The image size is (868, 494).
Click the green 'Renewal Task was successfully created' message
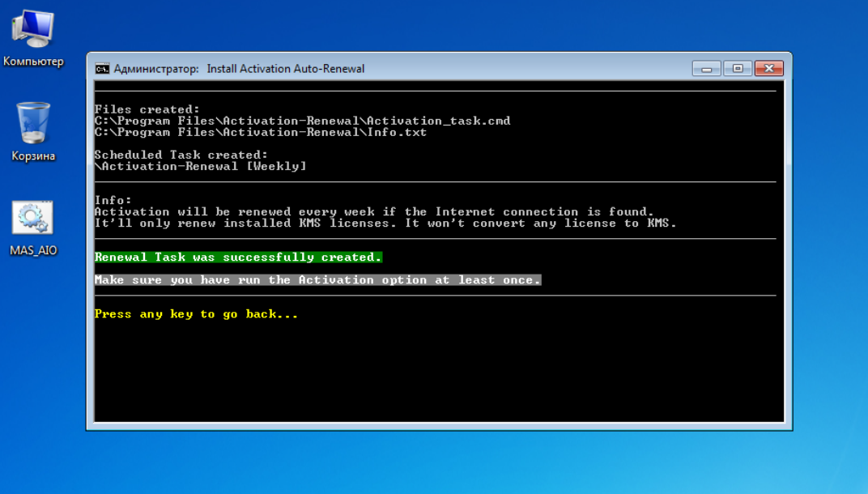click(x=238, y=258)
